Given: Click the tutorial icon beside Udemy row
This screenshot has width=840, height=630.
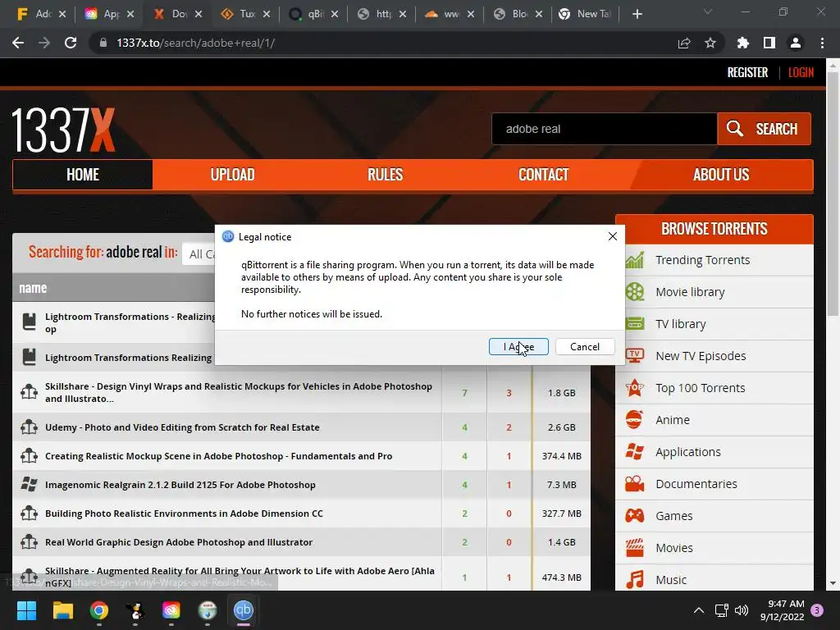Looking at the screenshot, I should click(x=29, y=427).
